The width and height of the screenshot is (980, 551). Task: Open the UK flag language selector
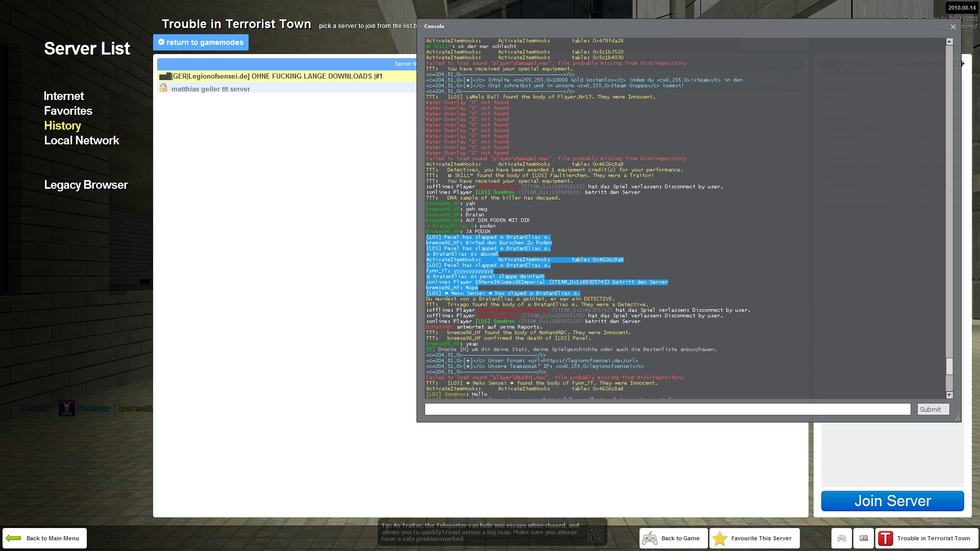(864, 538)
